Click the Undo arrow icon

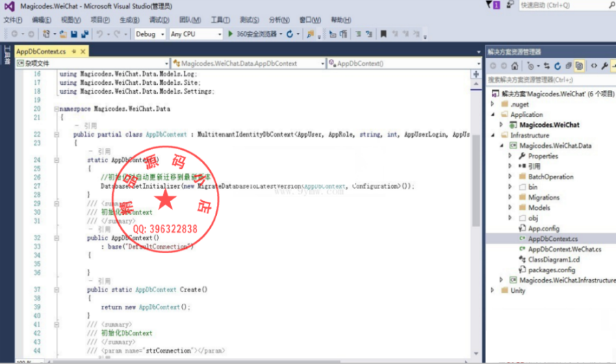(99, 34)
